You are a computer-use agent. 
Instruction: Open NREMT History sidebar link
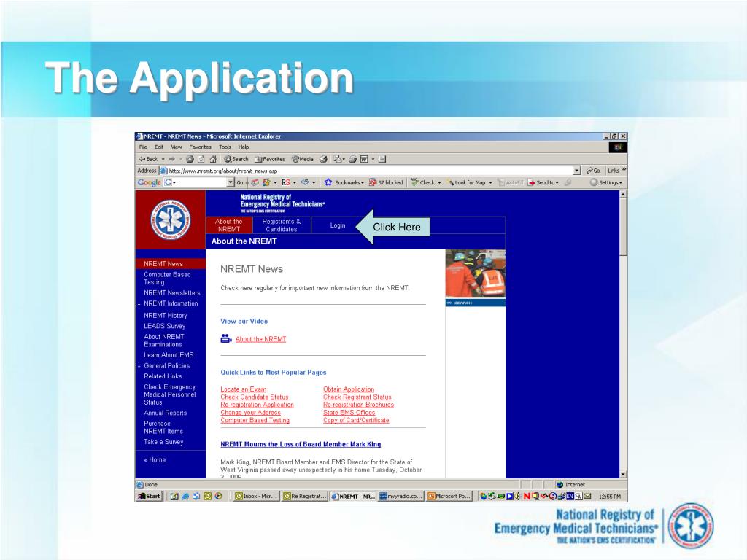[x=166, y=315]
